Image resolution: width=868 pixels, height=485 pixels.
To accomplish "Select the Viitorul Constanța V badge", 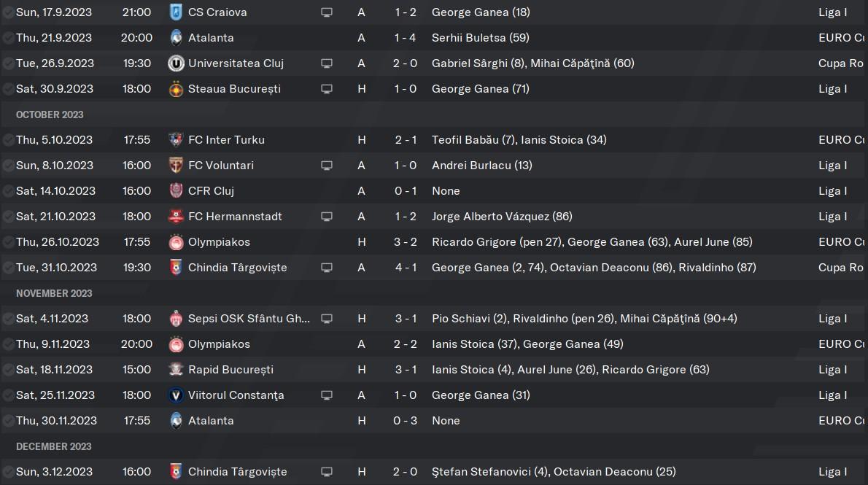I will [176, 395].
